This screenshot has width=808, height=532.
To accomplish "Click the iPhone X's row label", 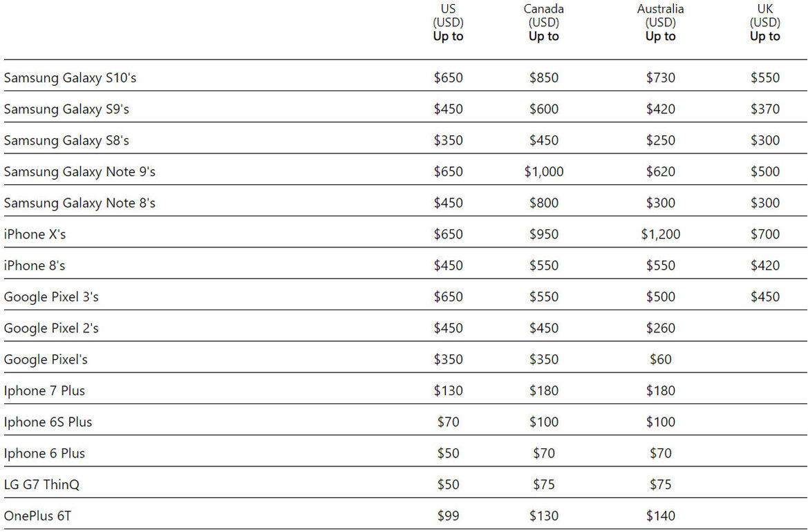I will [x=35, y=234].
